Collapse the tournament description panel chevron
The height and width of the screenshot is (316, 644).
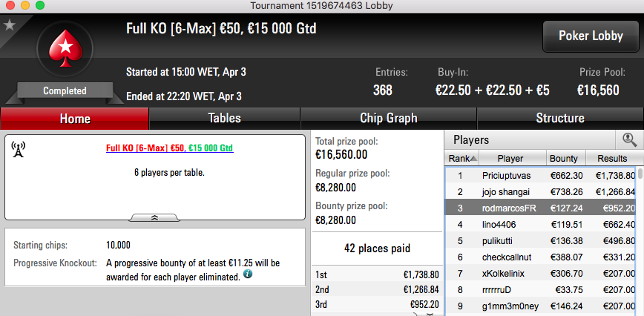[x=155, y=217]
